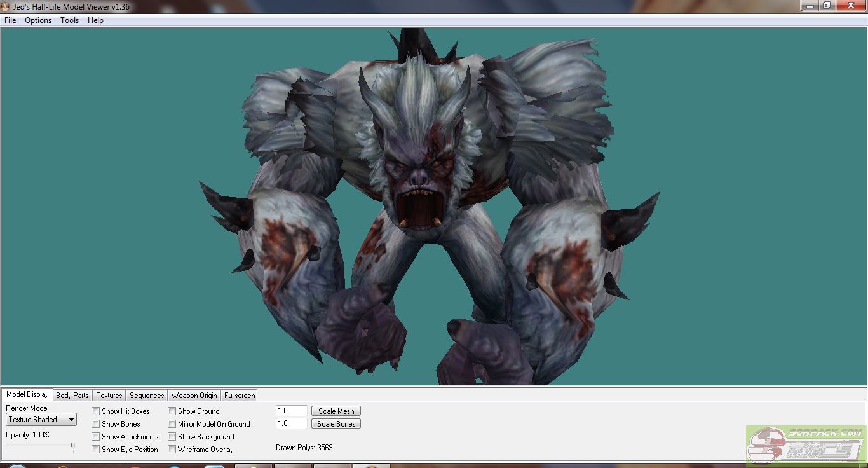868x468 pixels.
Task: Turn on Wireframe Overlay
Action: tap(172, 450)
